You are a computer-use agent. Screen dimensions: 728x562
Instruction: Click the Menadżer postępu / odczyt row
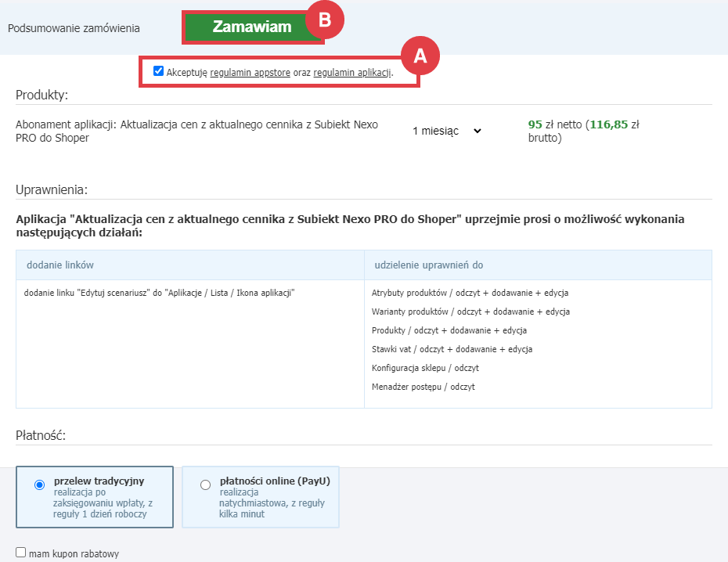423,387
